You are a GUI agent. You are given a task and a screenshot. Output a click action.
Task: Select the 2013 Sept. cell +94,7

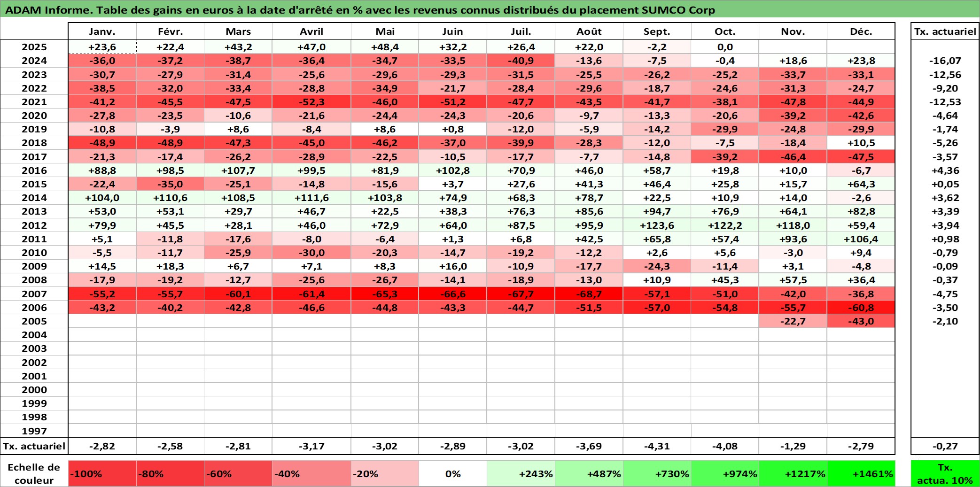657,211
